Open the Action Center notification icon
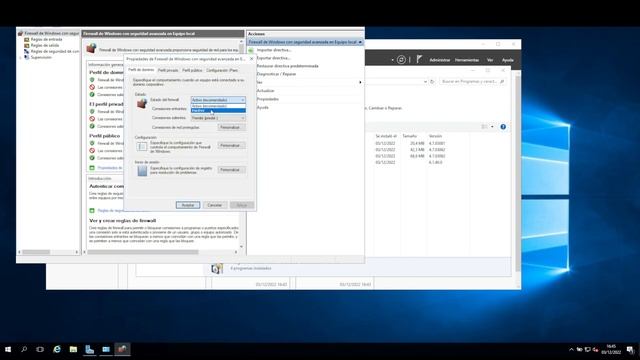This screenshot has height=360, width=640. point(631,350)
